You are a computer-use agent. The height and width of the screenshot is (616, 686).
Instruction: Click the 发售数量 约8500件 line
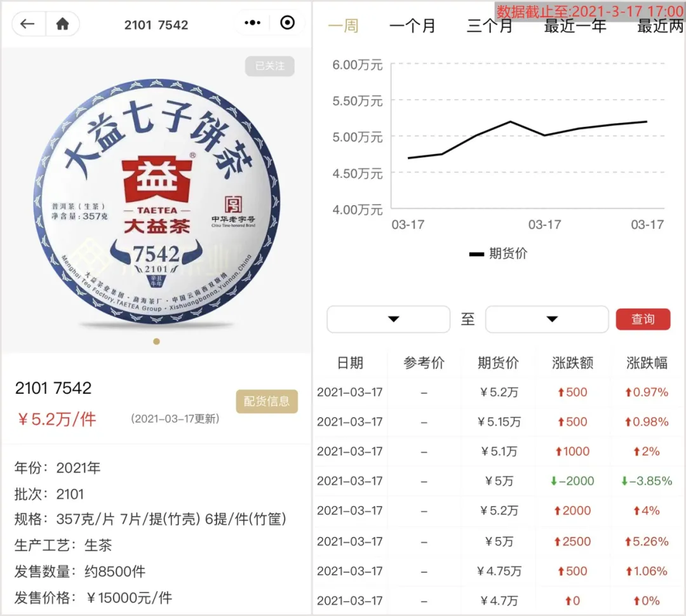coord(80,572)
